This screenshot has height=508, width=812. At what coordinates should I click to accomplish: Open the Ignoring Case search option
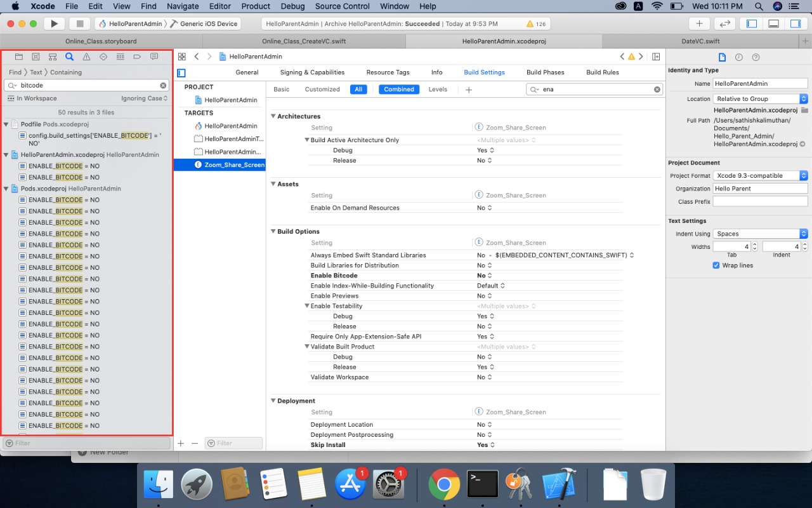145,98
